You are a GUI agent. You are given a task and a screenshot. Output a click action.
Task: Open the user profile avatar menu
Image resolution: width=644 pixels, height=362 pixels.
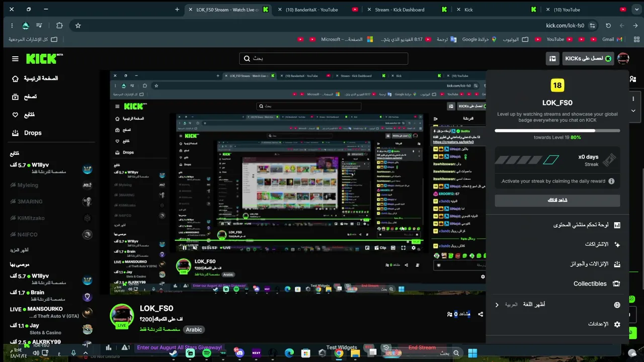[x=623, y=59]
